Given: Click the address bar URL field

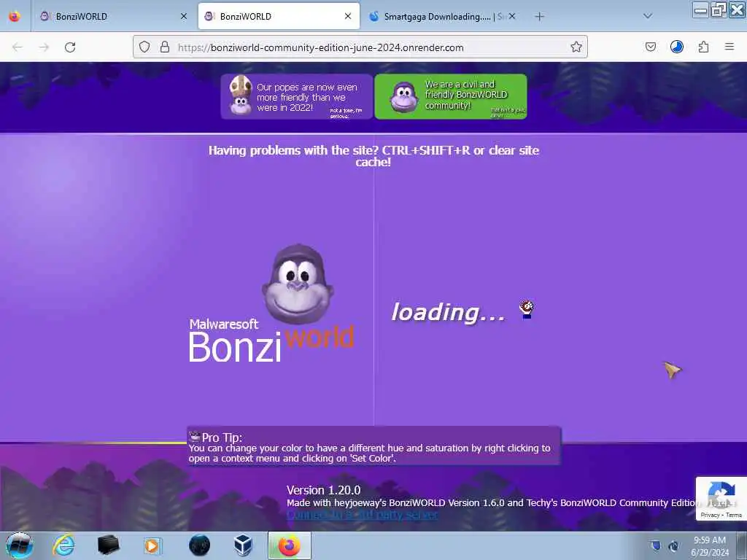Looking at the screenshot, I should click(x=360, y=47).
